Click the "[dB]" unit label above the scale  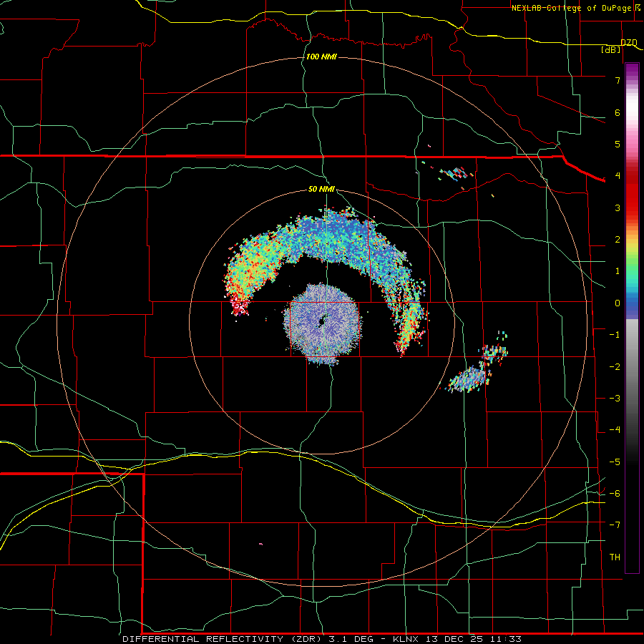611,49
